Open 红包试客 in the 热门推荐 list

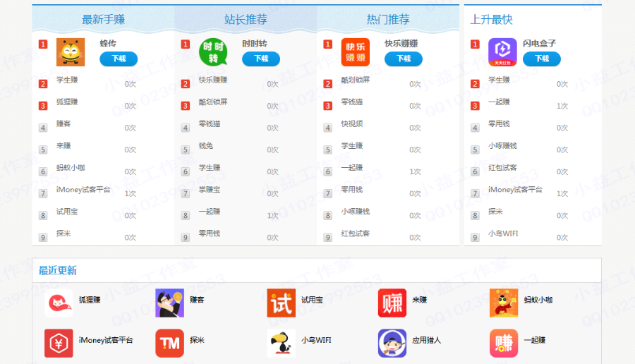(x=356, y=233)
